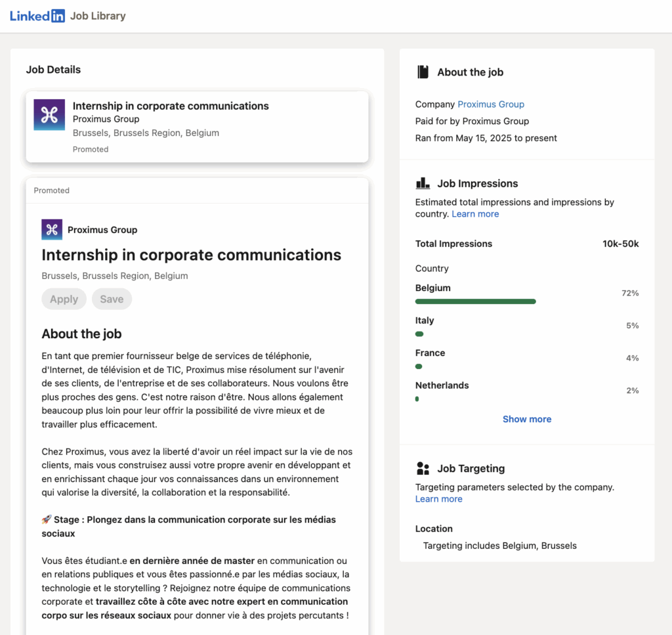The image size is (672, 635).
Task: Click the Total Impressions label
Action: (x=453, y=244)
